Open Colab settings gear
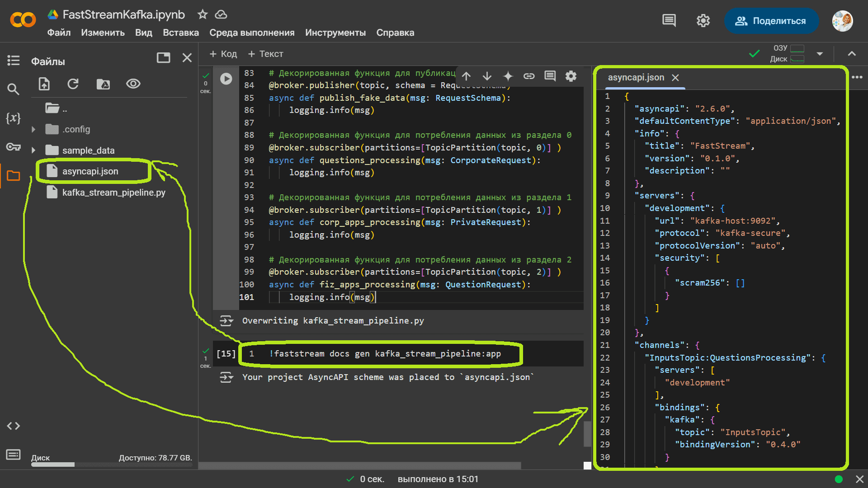Screen dimensions: 868x488 (x=703, y=20)
